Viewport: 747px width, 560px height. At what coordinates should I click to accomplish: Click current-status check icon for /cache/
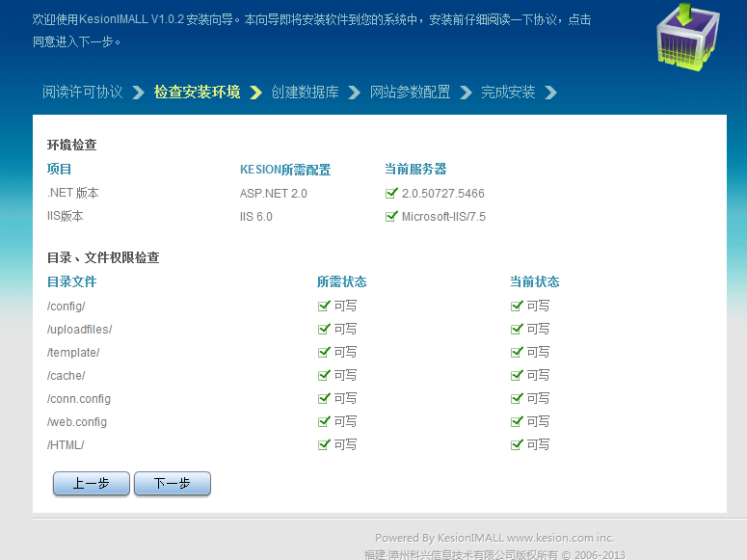pos(517,376)
